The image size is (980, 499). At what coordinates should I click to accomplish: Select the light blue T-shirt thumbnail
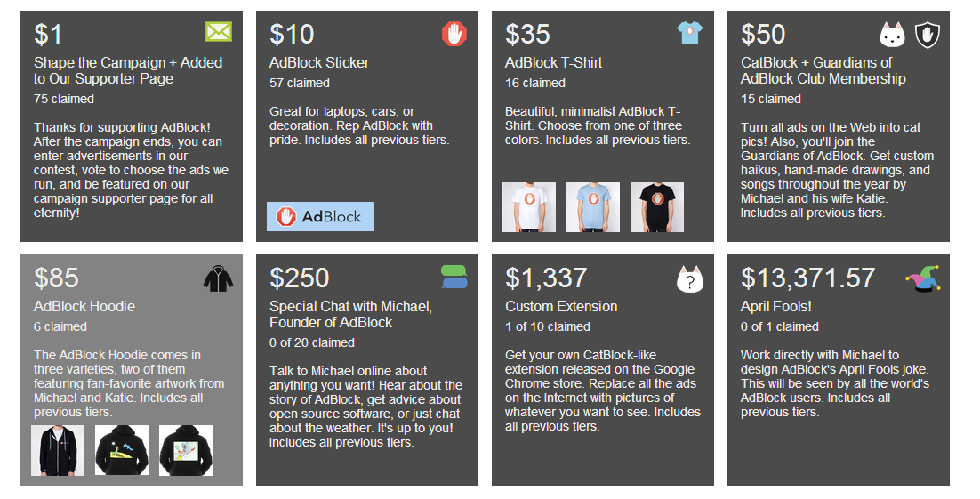pos(593,207)
